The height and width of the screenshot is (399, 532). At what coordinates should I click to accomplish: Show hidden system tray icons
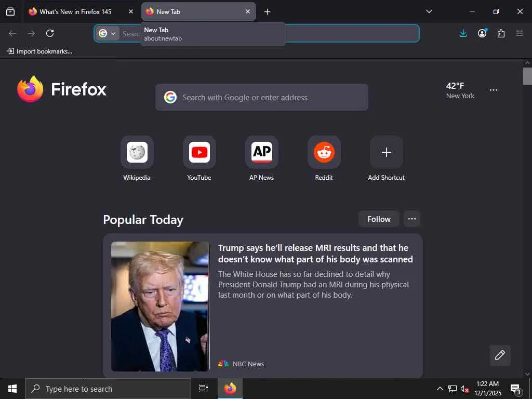coord(440,389)
